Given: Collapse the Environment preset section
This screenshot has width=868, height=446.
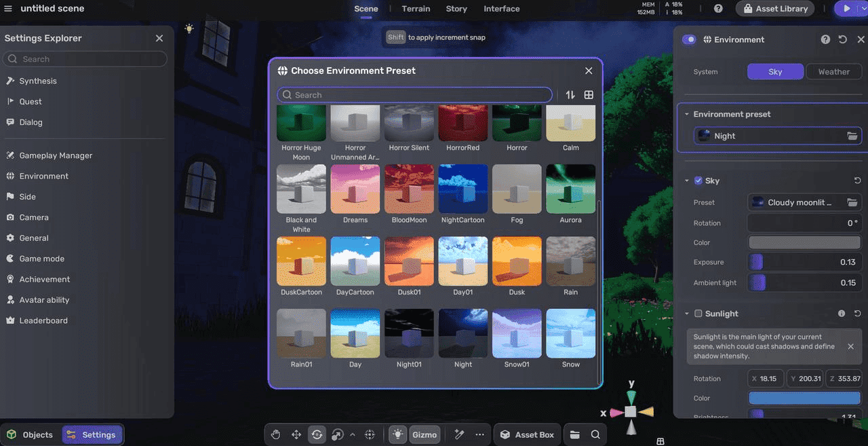Looking at the screenshot, I should 687,114.
